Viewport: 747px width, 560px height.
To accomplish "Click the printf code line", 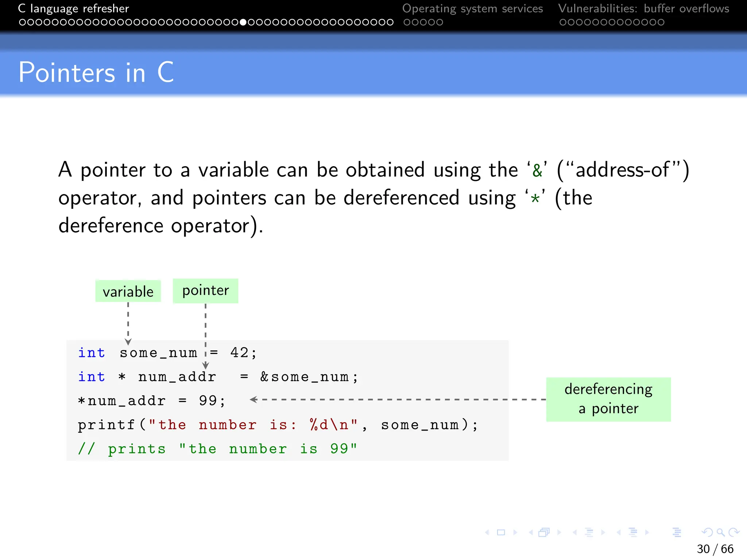I will pyautogui.click(x=278, y=425).
